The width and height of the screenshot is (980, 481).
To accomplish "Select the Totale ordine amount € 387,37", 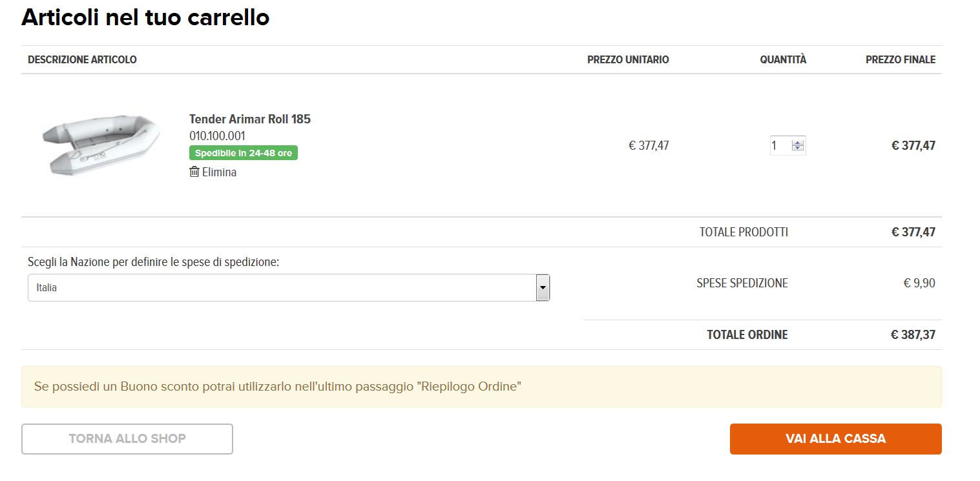I will 913,335.
